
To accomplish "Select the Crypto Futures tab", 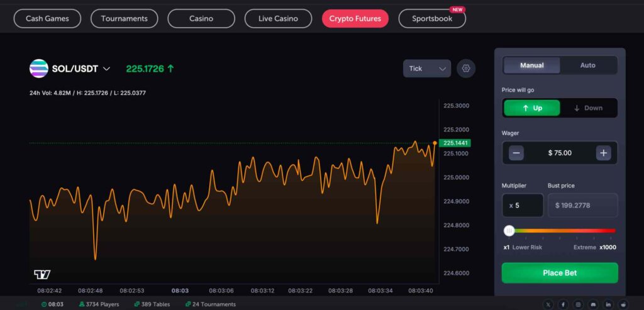I will (x=355, y=18).
